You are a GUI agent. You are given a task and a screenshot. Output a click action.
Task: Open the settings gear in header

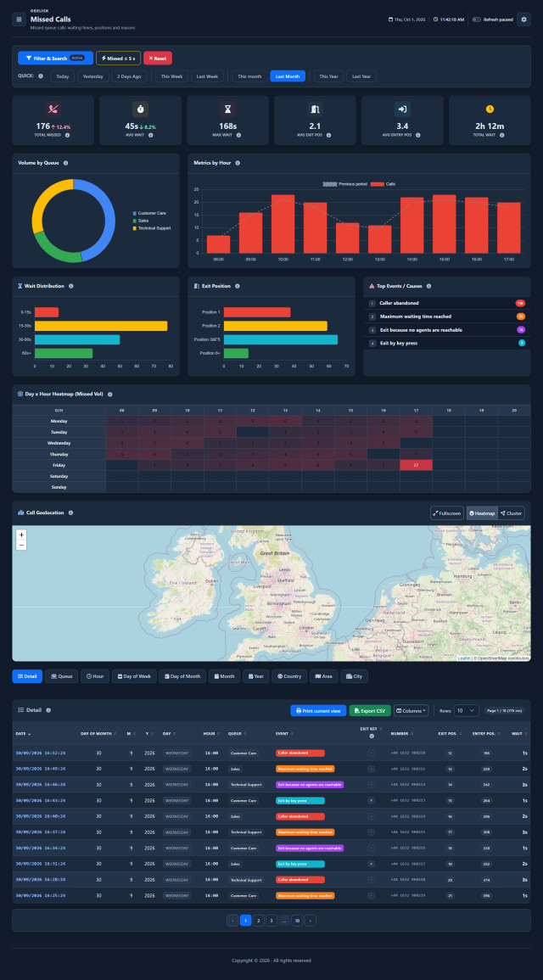[523, 20]
